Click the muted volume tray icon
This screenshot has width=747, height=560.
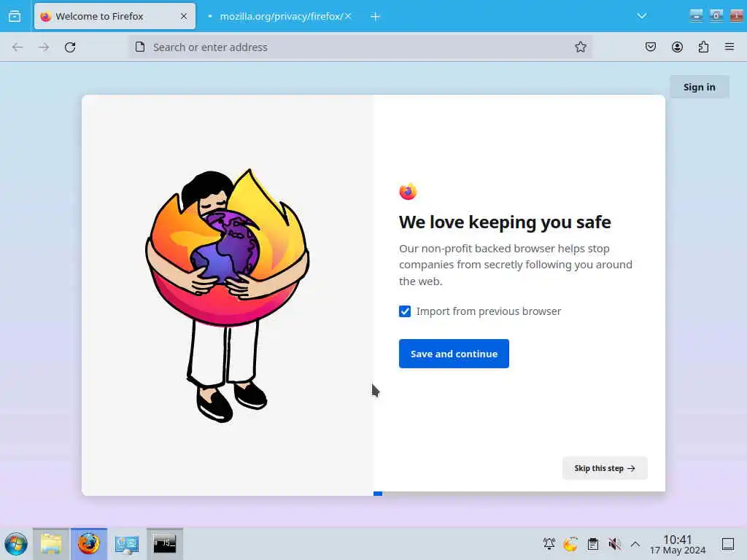point(614,544)
